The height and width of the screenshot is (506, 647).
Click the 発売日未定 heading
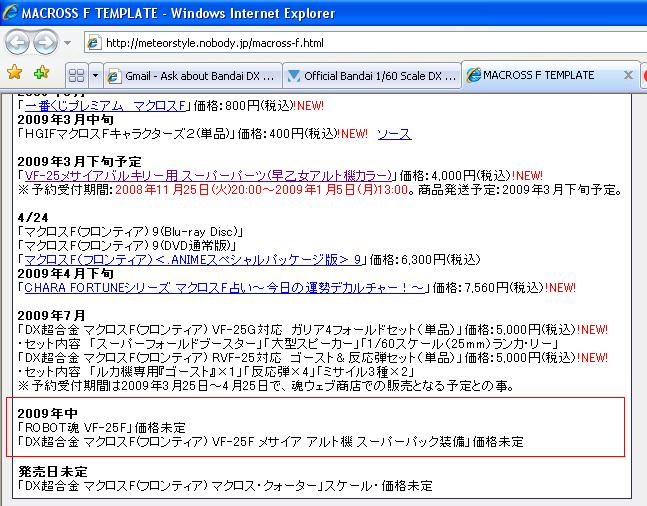(53, 471)
